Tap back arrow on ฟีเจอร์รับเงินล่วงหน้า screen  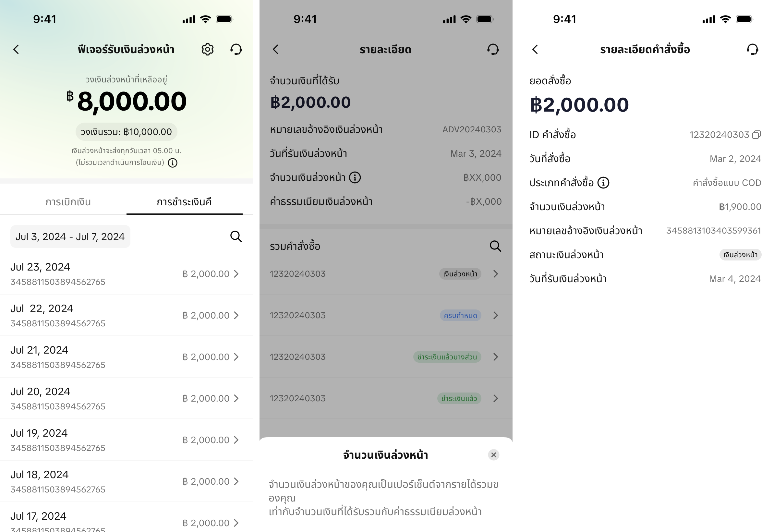(x=16, y=49)
